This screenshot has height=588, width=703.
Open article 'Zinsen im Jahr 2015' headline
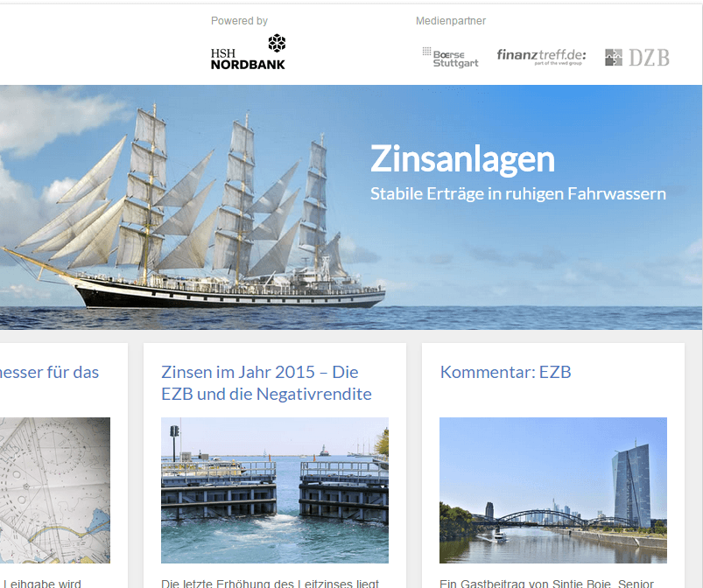[x=266, y=383]
